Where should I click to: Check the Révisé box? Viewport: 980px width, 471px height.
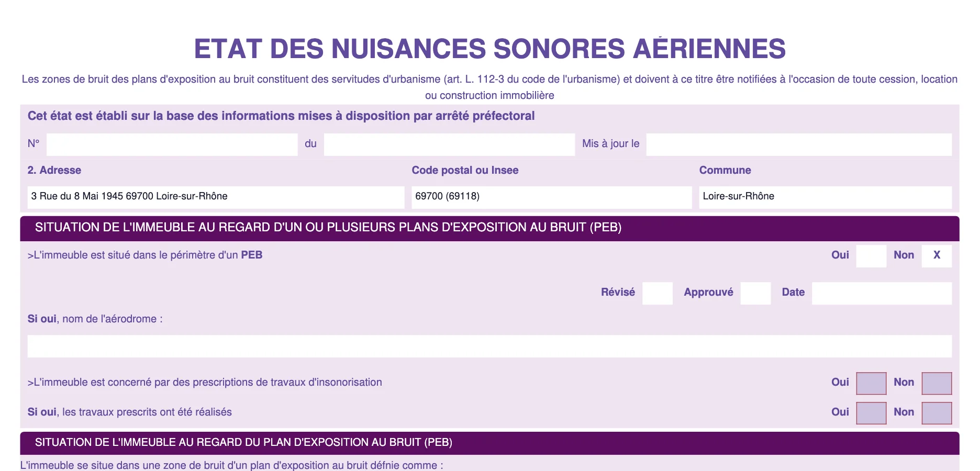pyautogui.click(x=658, y=293)
